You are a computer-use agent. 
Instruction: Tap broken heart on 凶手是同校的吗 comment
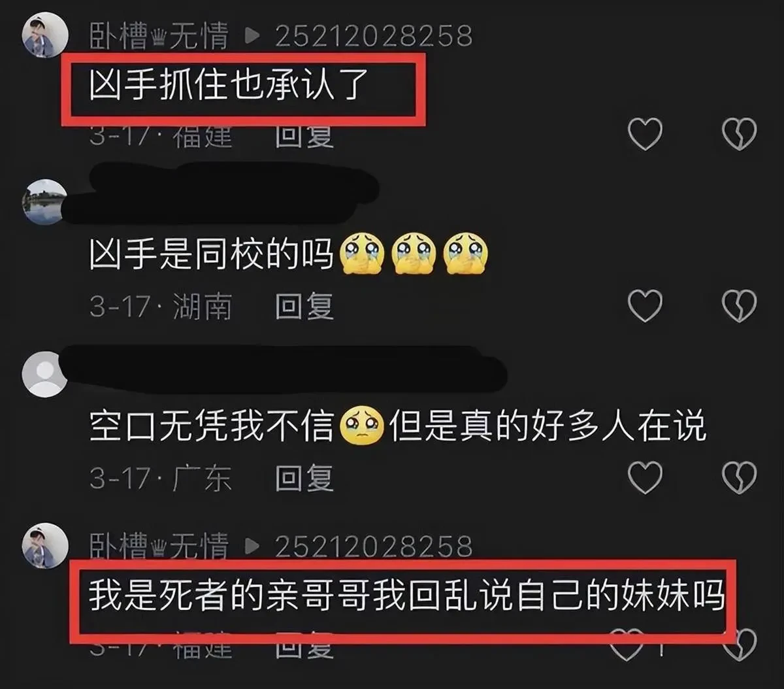click(x=739, y=305)
